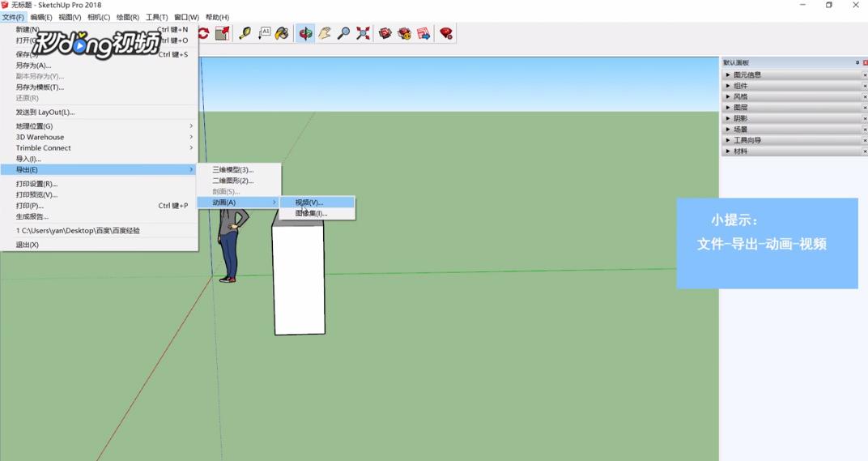Open the 3D Warehouse toolbar icon
Screen dimensions: 868x461
[x=385, y=33]
